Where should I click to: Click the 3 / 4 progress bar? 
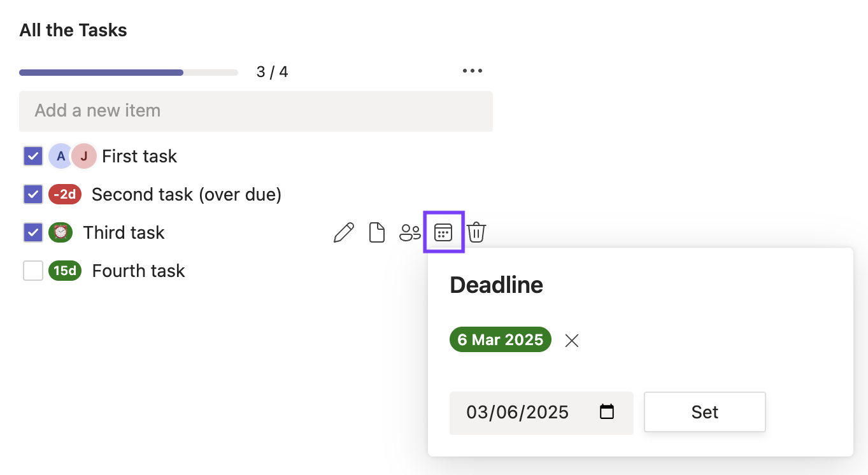[128, 73]
